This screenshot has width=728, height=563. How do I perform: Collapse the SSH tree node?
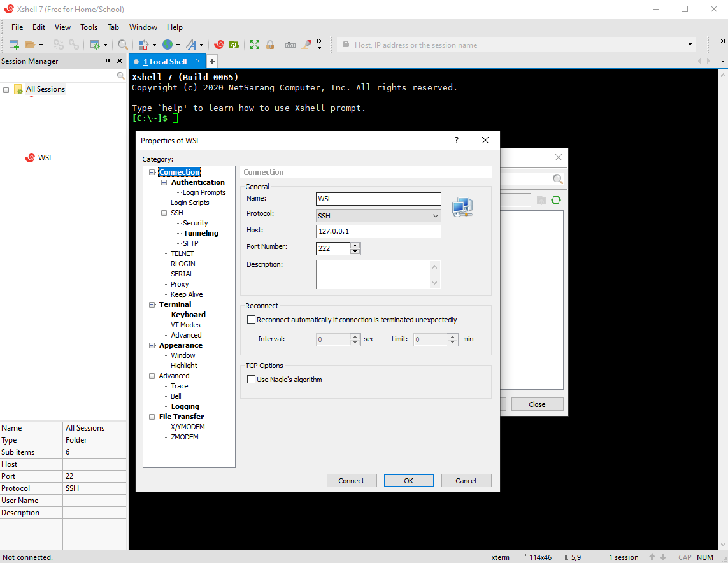[164, 213]
